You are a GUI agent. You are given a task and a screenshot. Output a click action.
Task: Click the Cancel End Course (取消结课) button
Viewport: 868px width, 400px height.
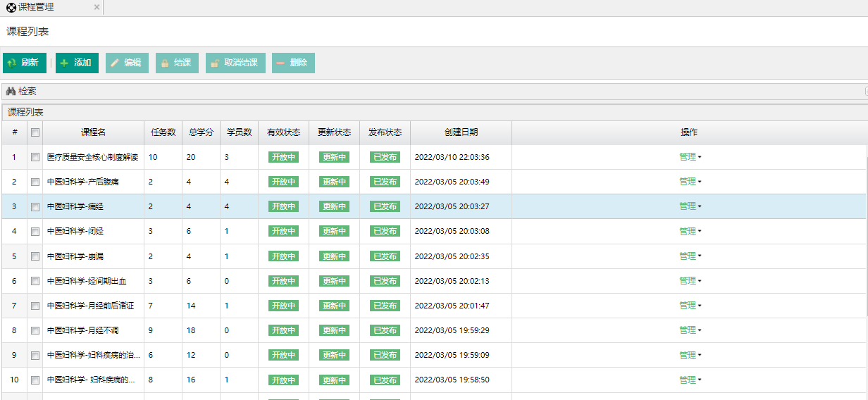tap(235, 63)
